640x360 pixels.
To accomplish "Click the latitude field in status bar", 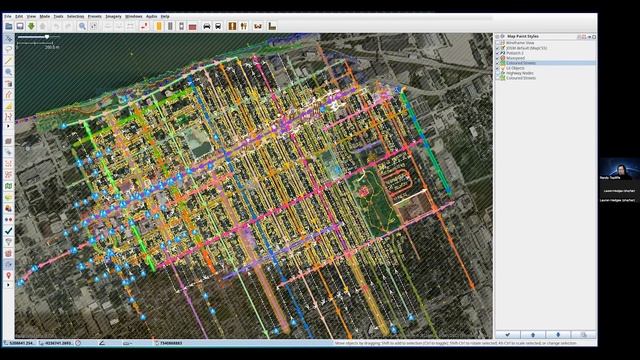I will point(20,343).
